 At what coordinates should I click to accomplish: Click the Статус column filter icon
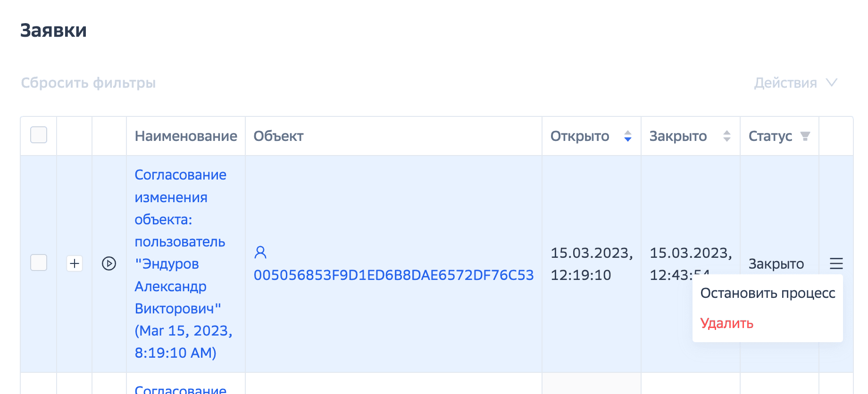(x=805, y=136)
